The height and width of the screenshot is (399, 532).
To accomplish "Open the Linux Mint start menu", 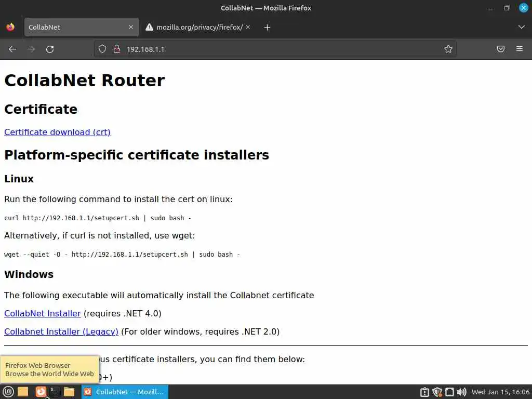I will (x=8, y=392).
